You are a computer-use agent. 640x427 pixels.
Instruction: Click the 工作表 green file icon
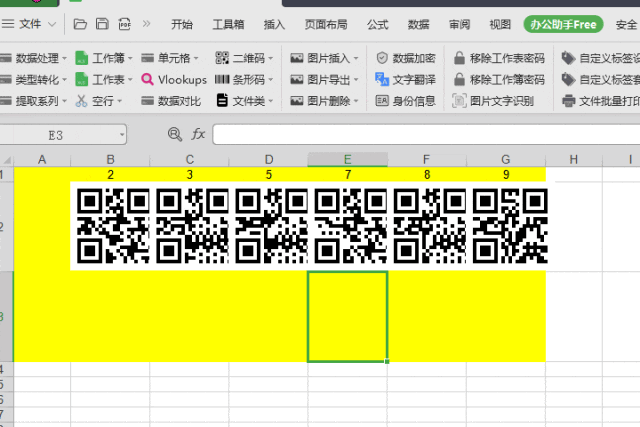82,79
